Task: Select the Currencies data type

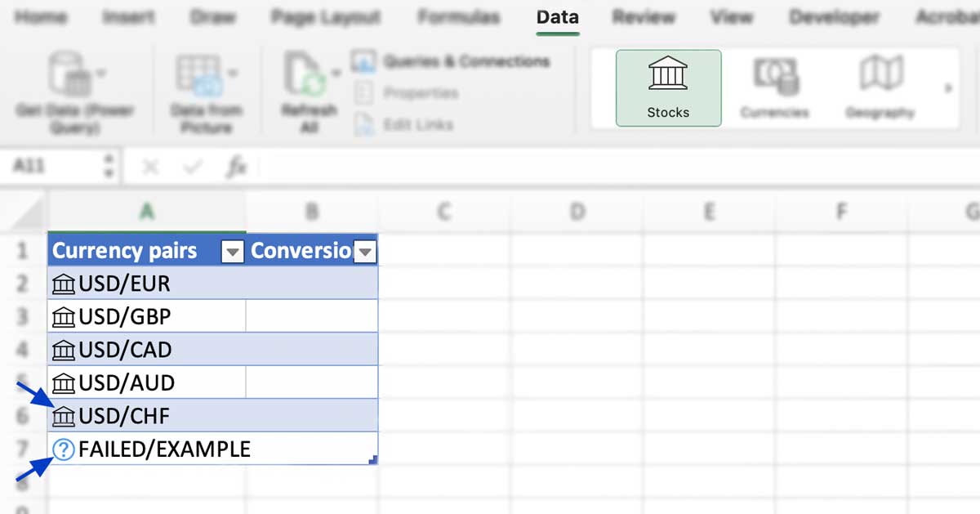Action: (774, 86)
